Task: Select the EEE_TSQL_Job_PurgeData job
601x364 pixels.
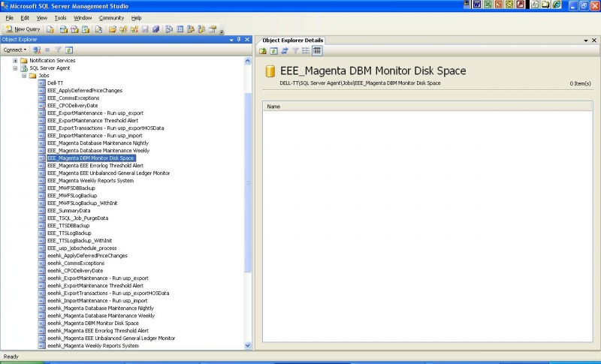Action: click(77, 218)
